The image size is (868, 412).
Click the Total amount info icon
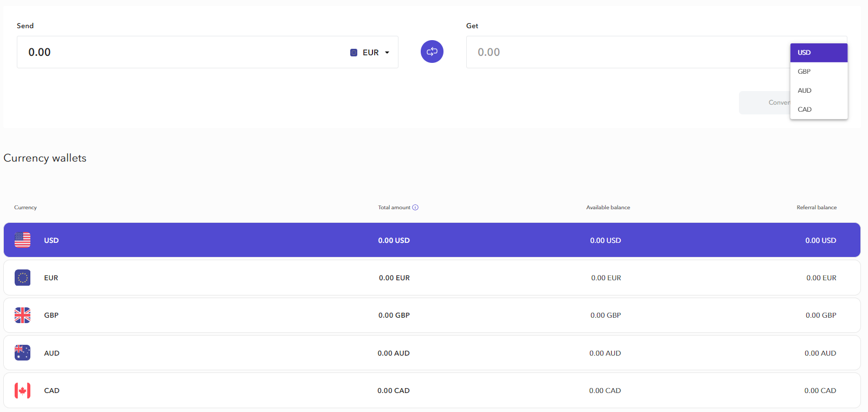[x=415, y=208]
